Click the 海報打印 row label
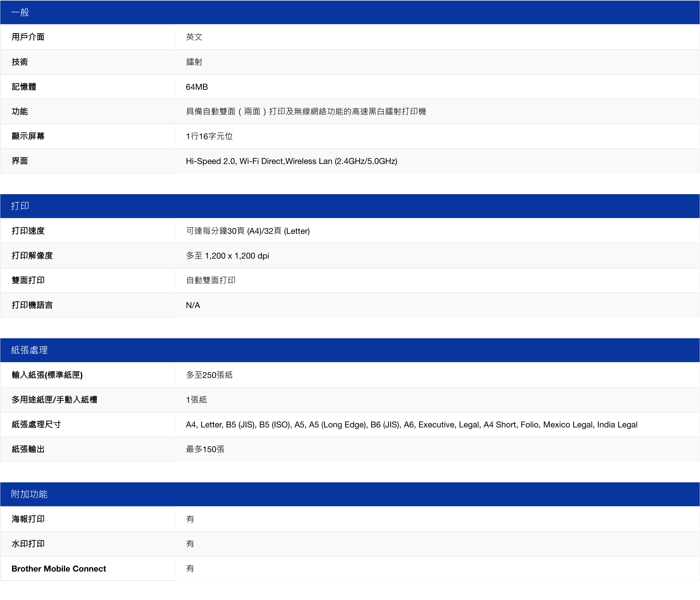This screenshot has height=600, width=700. [28, 519]
